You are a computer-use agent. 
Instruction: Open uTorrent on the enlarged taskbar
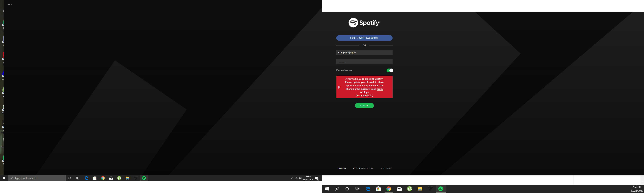(410, 189)
